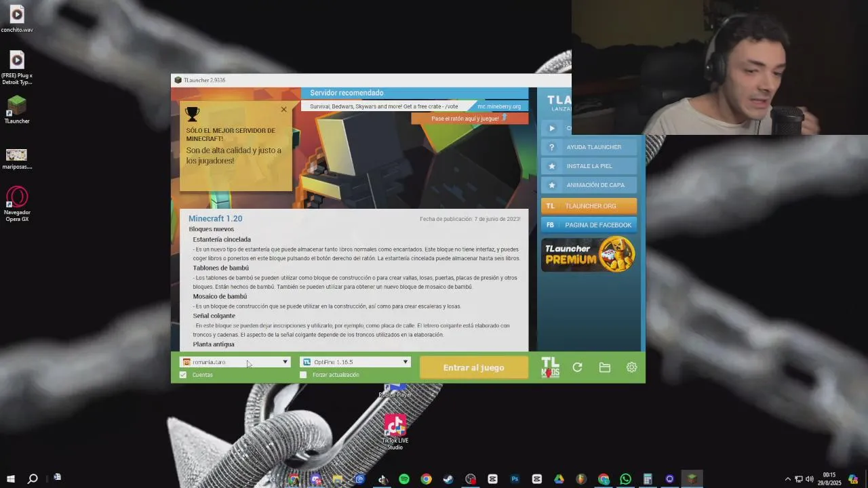Image resolution: width=868 pixels, height=488 pixels.
Task: Click the Servidor recomendado header
Action: coord(347,93)
